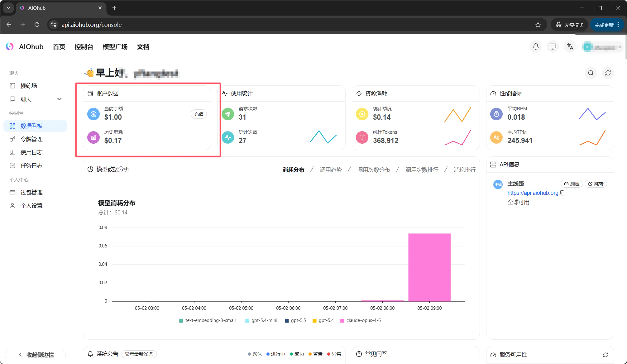The width and height of the screenshot is (627, 364).
Task: Open 使用日志 in the sidebar
Action: point(36,152)
